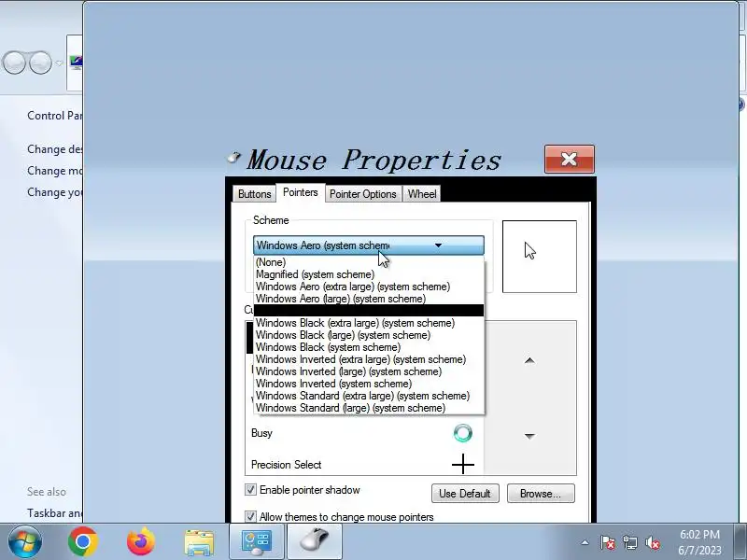Collapse the Scheme combo box arrow

click(x=438, y=245)
